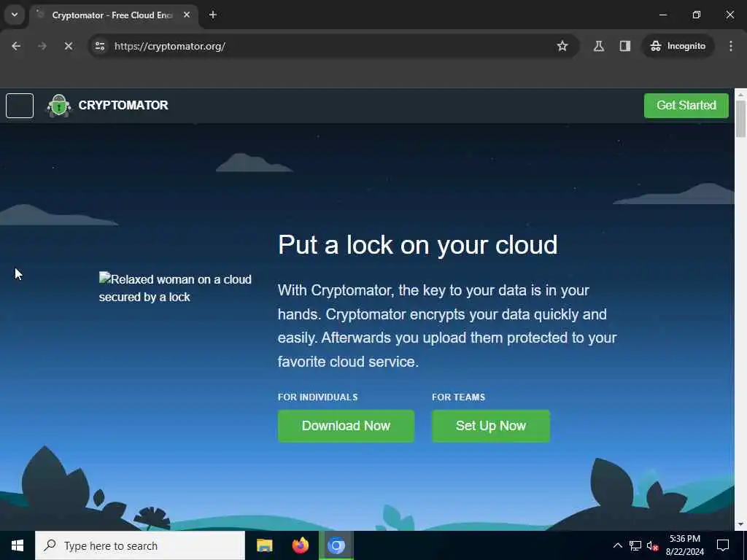The width and height of the screenshot is (747, 560).
Task: Click the FOR INDIVIDUALS label
Action: [318, 397]
